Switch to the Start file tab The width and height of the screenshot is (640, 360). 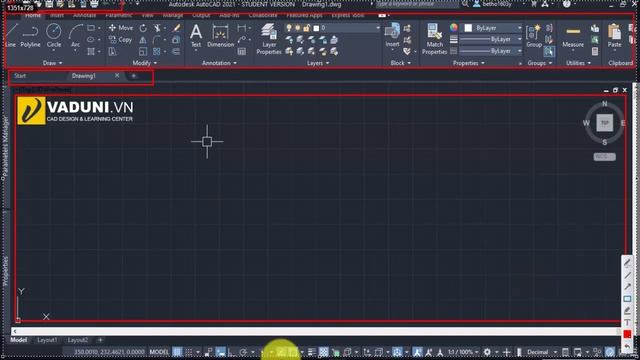click(20, 76)
